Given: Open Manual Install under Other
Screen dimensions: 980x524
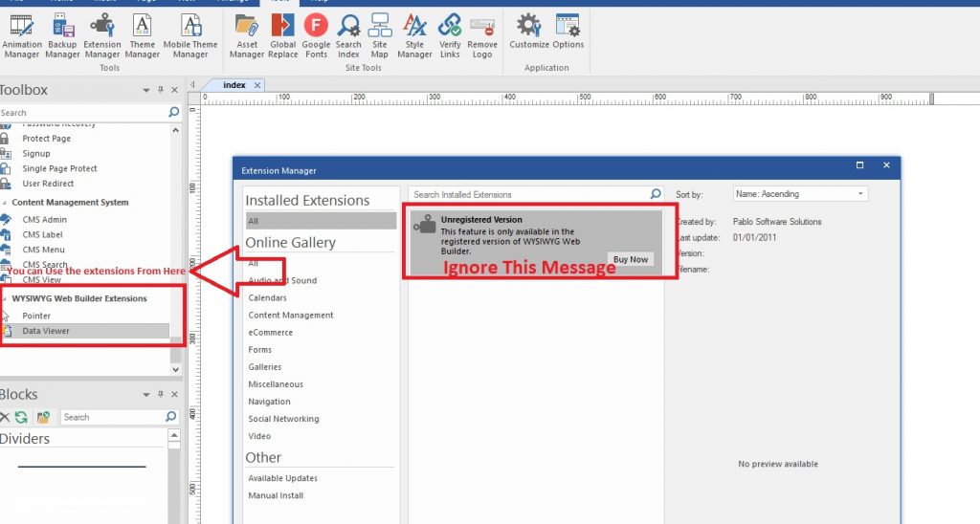Looking at the screenshot, I should coord(276,495).
